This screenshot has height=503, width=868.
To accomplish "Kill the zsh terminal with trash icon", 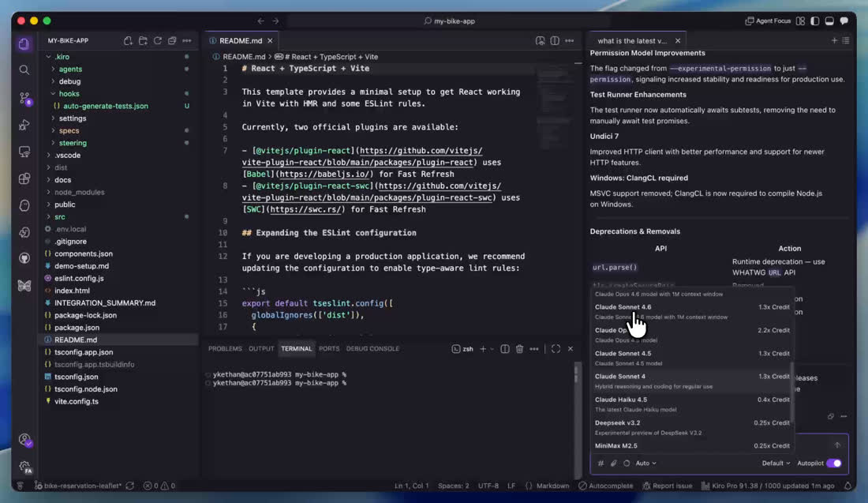I will tap(519, 348).
